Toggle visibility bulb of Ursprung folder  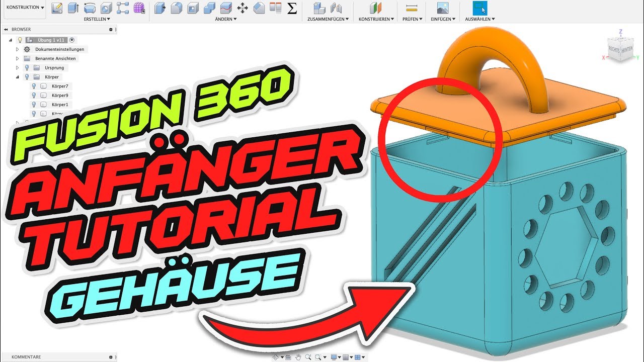click(x=27, y=67)
